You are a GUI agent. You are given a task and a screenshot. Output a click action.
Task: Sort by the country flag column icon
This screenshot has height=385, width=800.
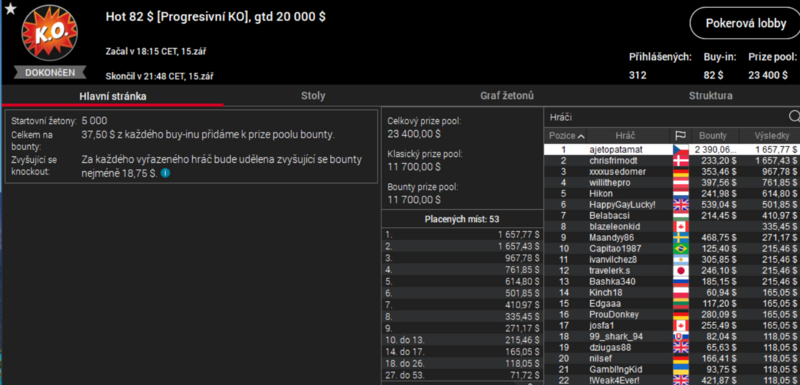pos(680,136)
